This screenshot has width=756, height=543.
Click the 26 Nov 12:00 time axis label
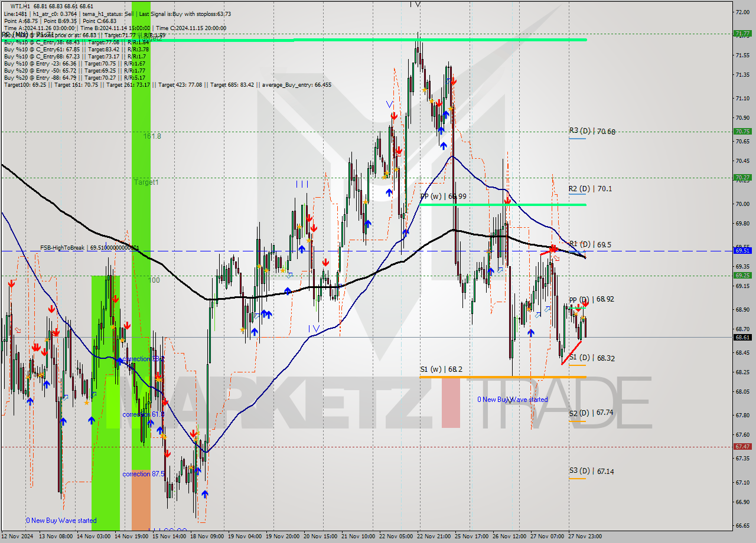(x=509, y=537)
